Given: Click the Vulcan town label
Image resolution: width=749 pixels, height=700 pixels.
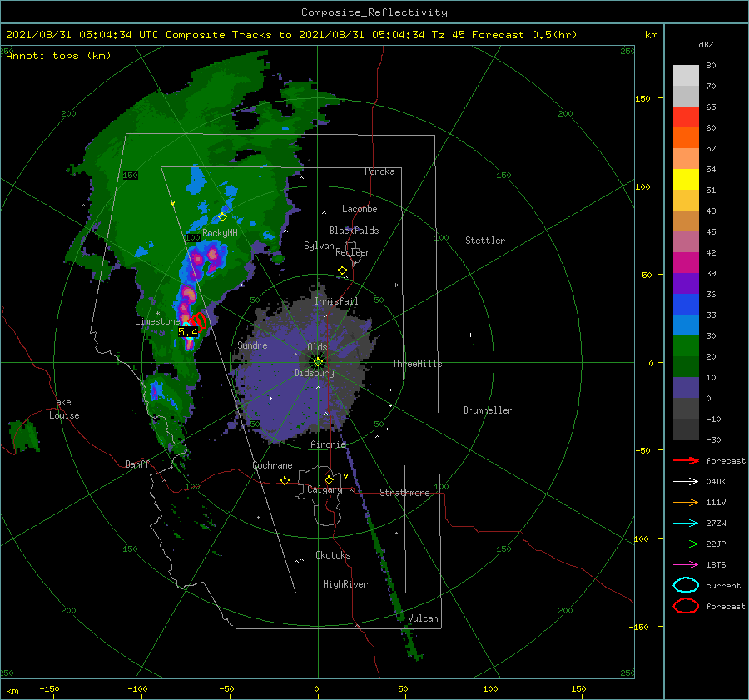Looking at the screenshot, I should tap(423, 618).
